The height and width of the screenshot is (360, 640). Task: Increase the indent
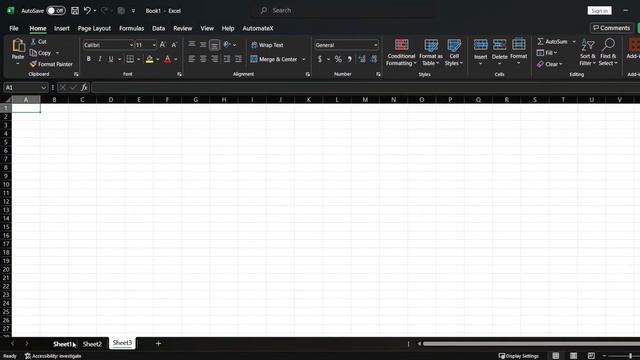coord(238,59)
